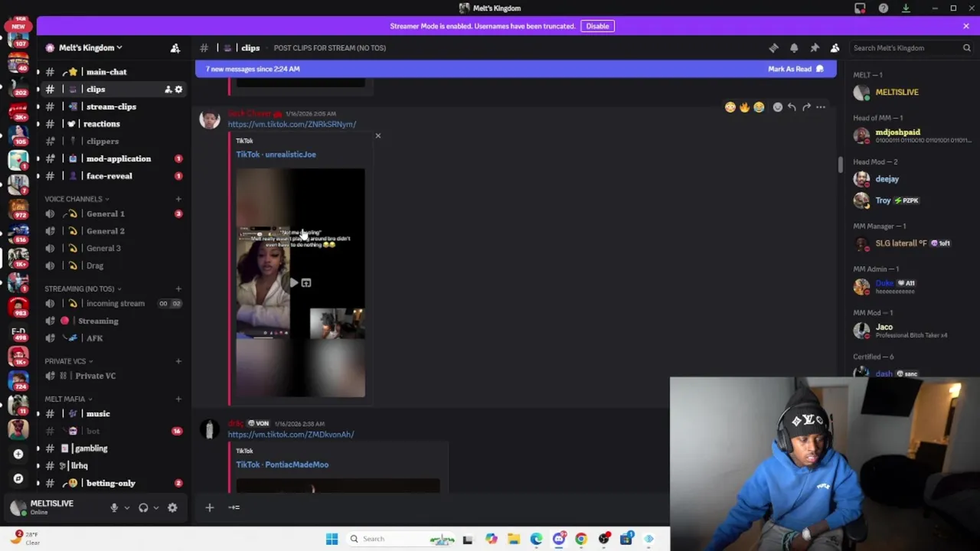The width and height of the screenshot is (980, 551).
Task: Reply to the message with reply arrow
Action: click(x=792, y=107)
